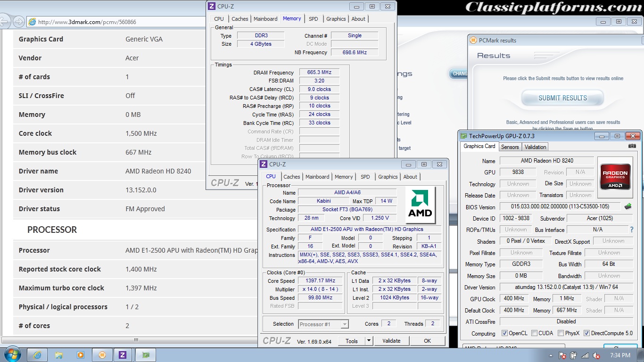Click the purple CPU-Z taskbar icon

[123, 355]
